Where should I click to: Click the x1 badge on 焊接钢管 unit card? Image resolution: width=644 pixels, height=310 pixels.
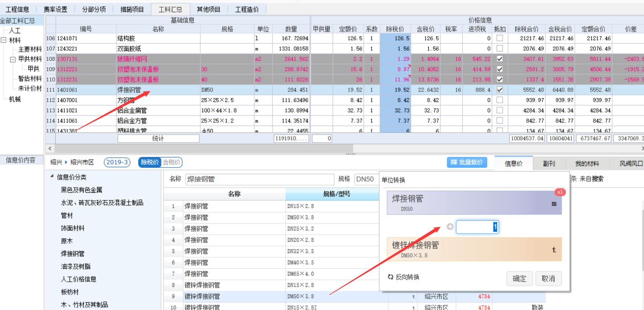tap(560, 192)
